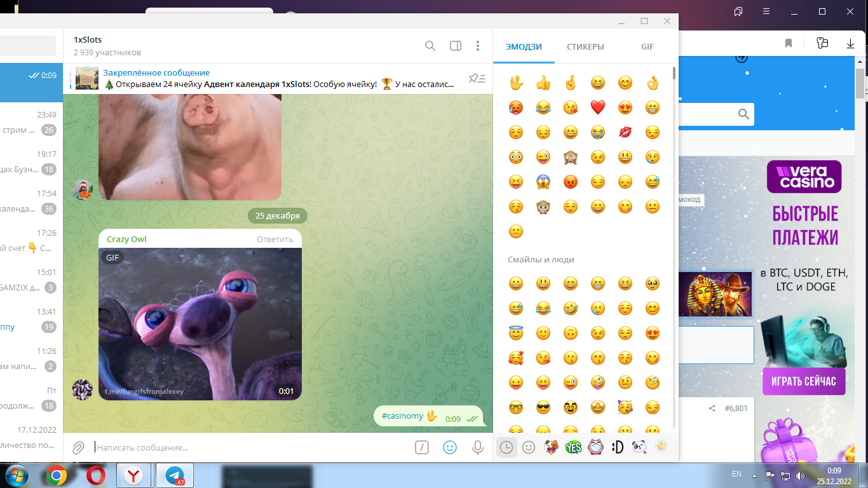Viewport: 868px width, 488px height.
Task: Insert the halo angel face emoji
Action: click(x=516, y=333)
